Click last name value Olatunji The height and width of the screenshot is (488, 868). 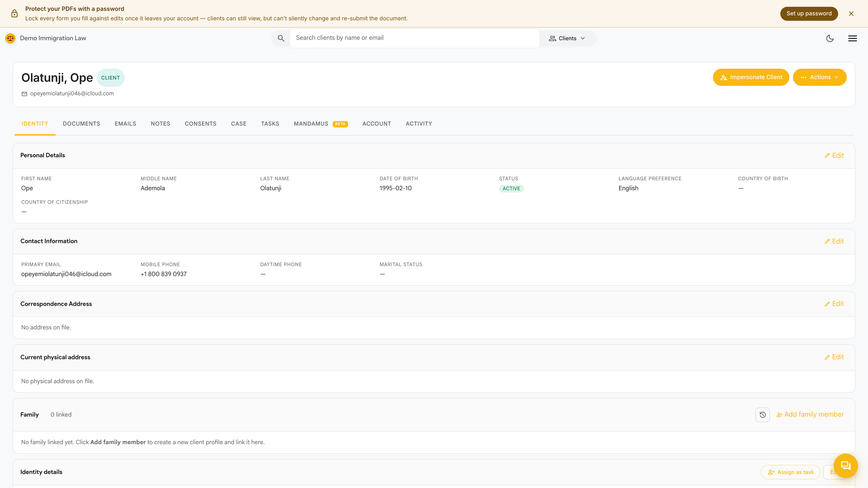[x=271, y=188]
